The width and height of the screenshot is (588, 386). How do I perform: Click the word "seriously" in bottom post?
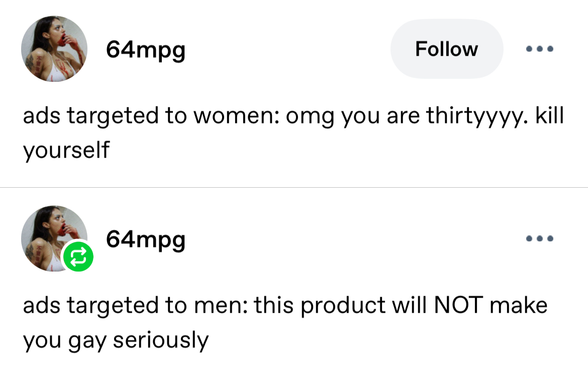160,340
